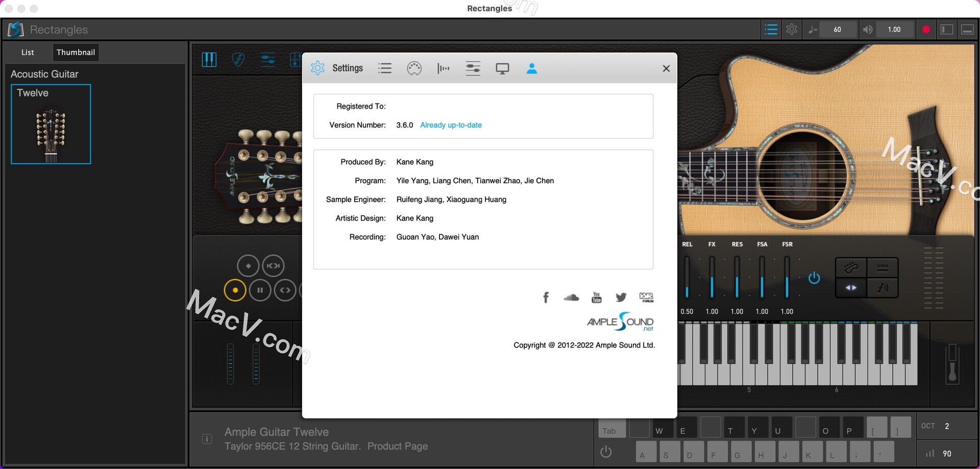The height and width of the screenshot is (469, 980).
Task: Click version number 3.6.0 text
Action: pyautogui.click(x=404, y=125)
